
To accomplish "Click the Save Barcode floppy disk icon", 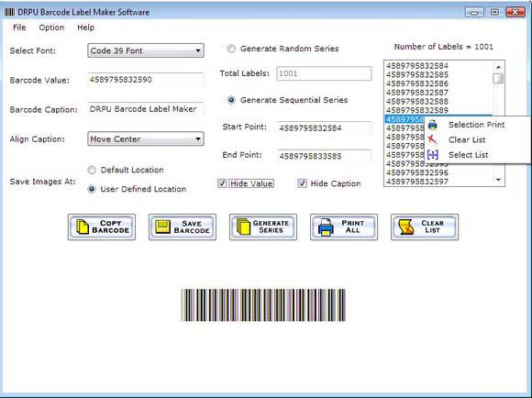I will click(x=163, y=227).
